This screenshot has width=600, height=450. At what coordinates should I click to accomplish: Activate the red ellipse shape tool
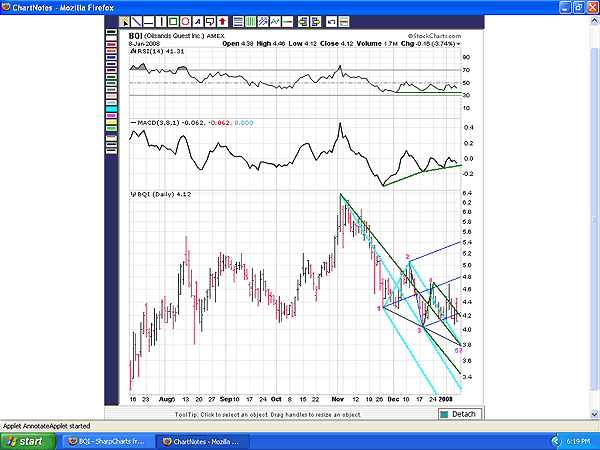(185, 20)
